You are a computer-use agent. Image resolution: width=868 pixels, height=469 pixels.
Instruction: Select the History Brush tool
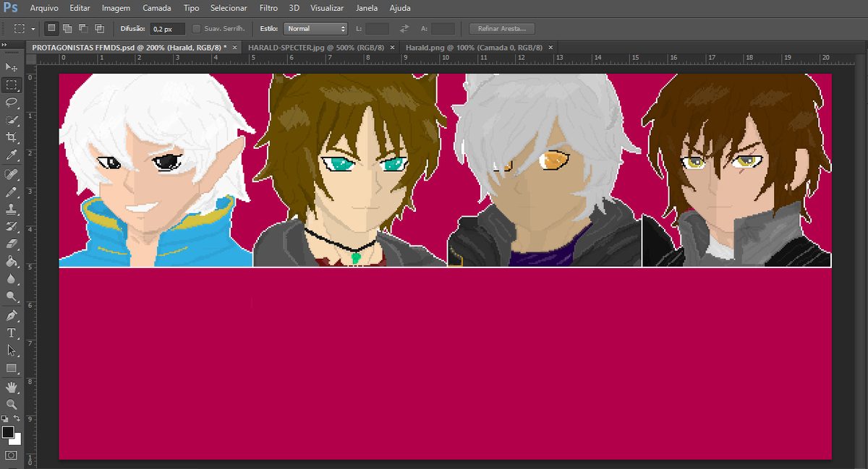pos(11,227)
